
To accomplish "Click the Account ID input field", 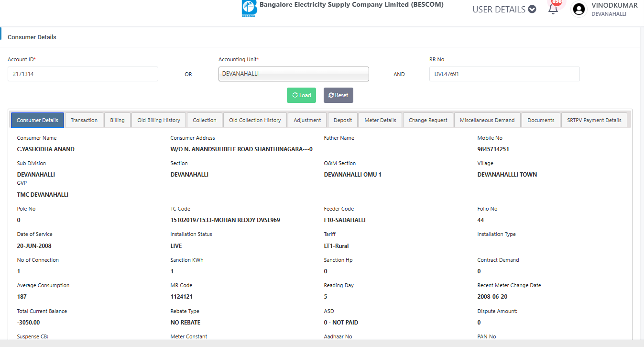I will [83, 74].
